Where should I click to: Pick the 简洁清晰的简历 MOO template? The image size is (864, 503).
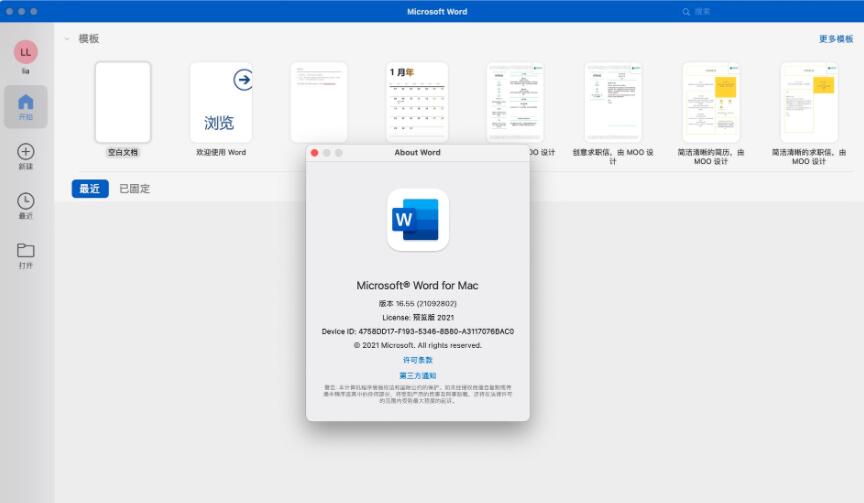coord(711,102)
